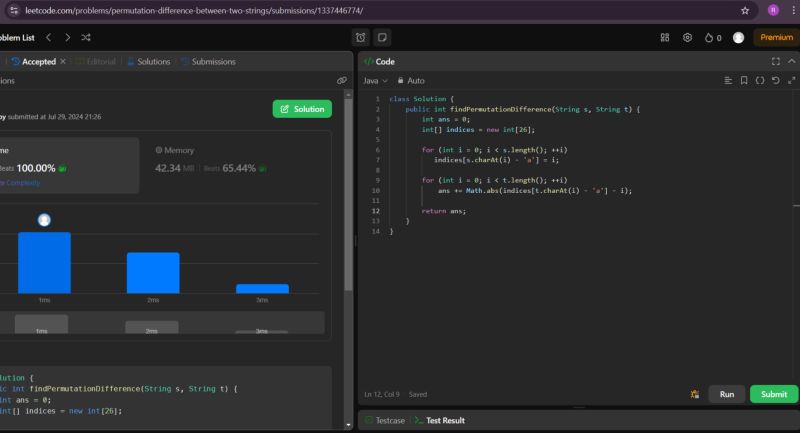Go to the previous problem arrow
Screen dimensions: 800x433
coord(48,37)
